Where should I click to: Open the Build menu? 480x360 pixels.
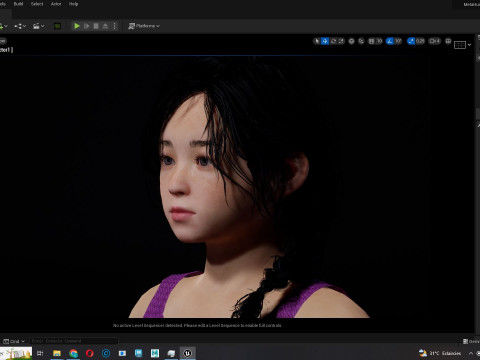point(18,4)
